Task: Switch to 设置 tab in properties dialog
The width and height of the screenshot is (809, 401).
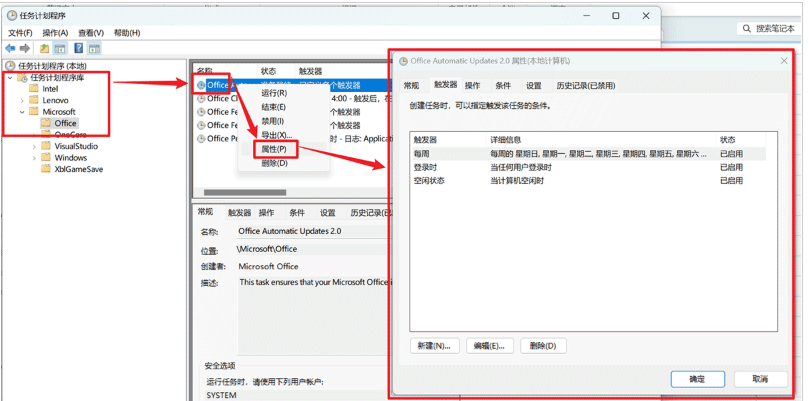Action: tap(533, 85)
